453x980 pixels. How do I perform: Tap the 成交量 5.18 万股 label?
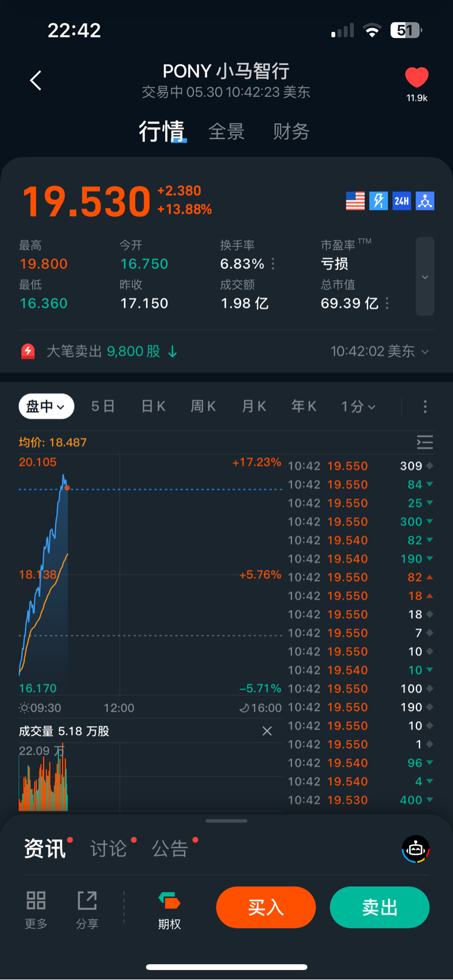click(64, 731)
